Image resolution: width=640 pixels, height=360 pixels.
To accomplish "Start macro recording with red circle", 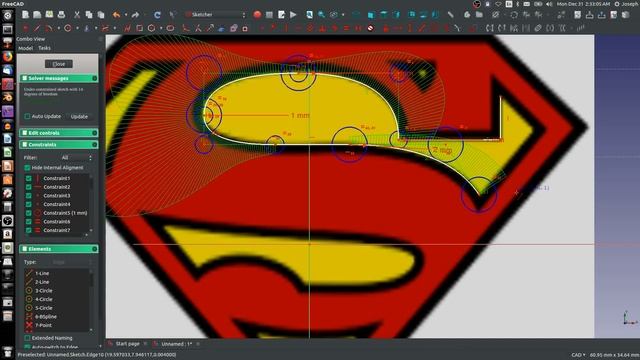I will pos(257,15).
